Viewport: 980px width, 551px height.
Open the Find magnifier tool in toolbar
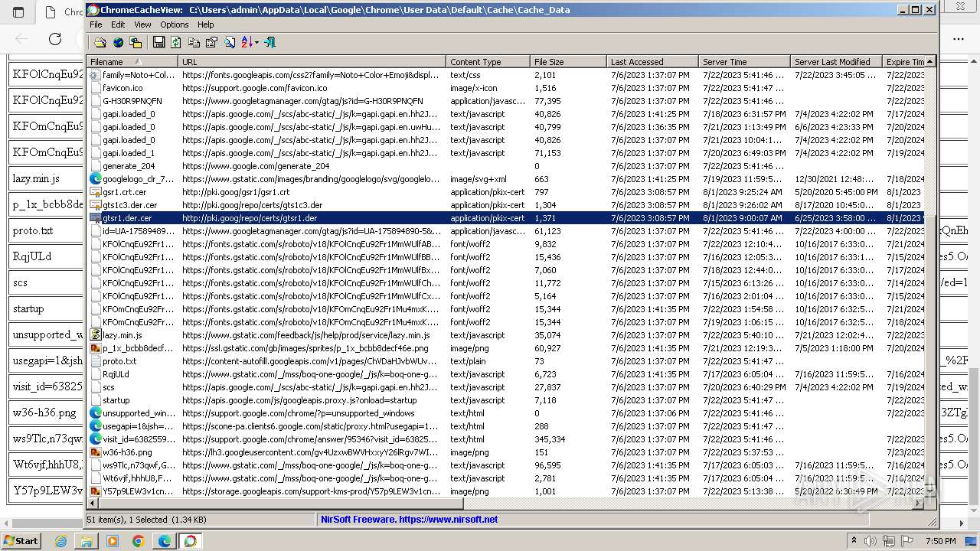click(229, 43)
